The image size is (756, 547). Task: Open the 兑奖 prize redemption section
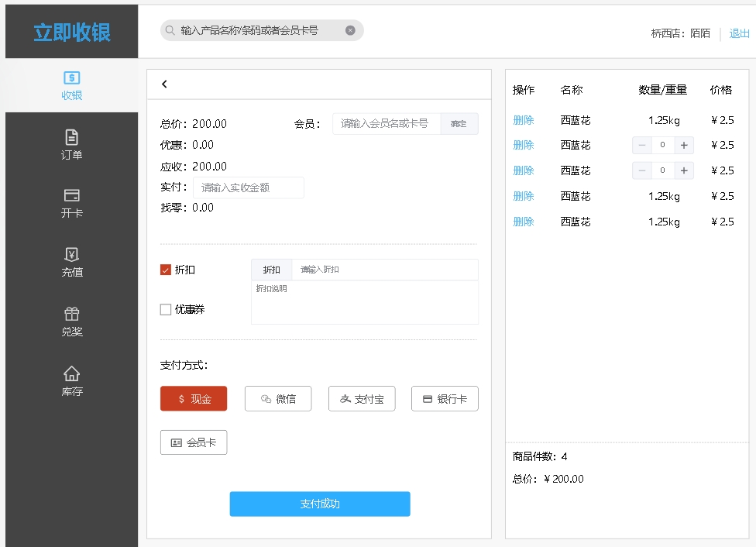pos(71,322)
